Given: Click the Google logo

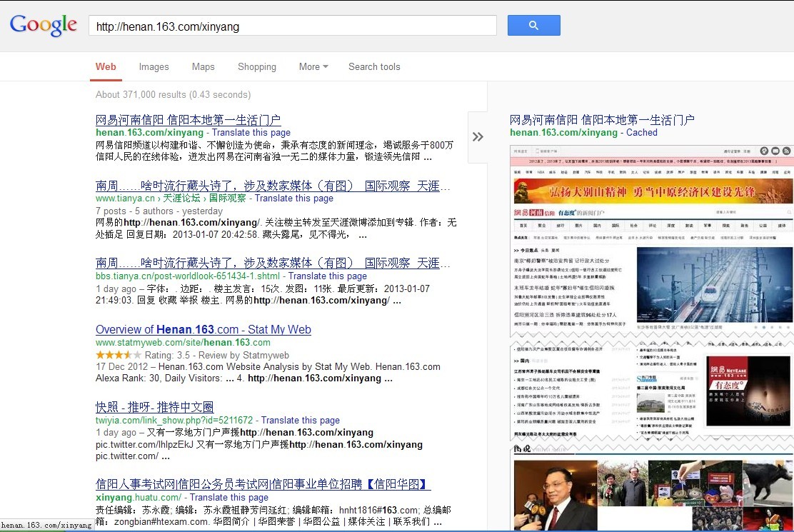Looking at the screenshot, I should click(44, 24).
